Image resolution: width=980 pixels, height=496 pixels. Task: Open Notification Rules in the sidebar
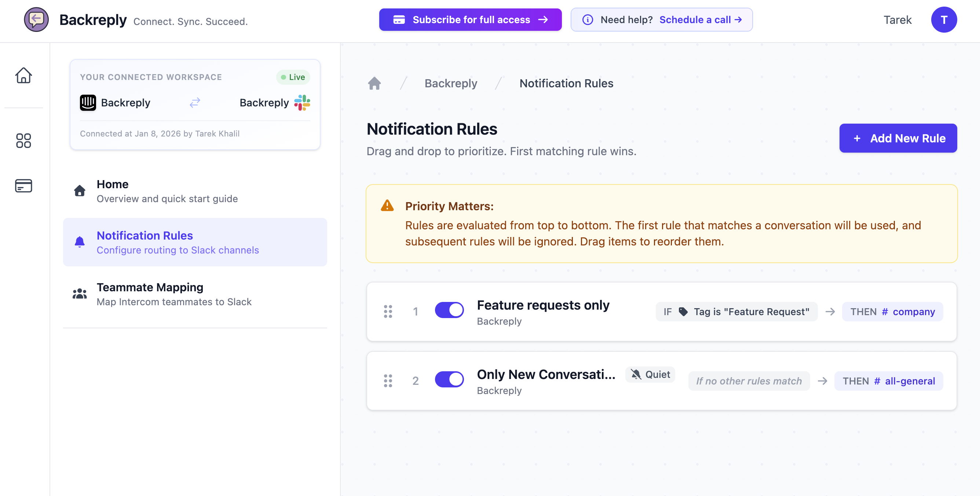coord(145,236)
